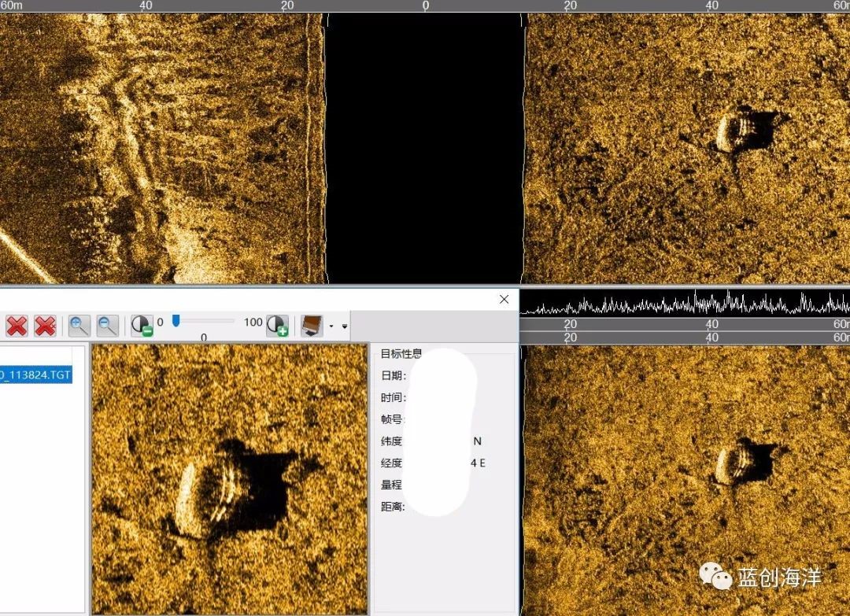Click the color palette icon in toolbar

click(312, 325)
